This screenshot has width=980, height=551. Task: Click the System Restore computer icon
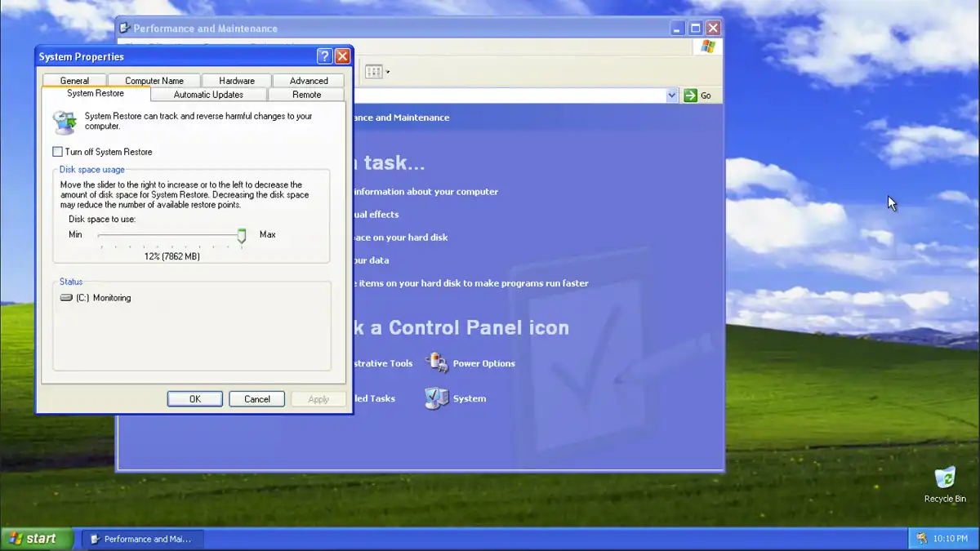coord(65,122)
